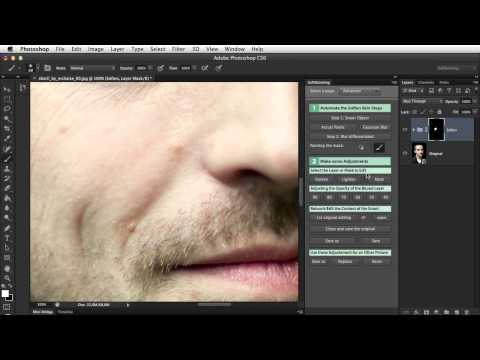Select the Type tool

[x=7, y=238]
